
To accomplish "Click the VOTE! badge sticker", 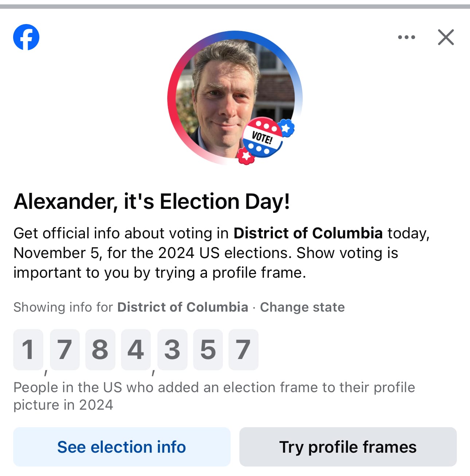I will [x=262, y=138].
